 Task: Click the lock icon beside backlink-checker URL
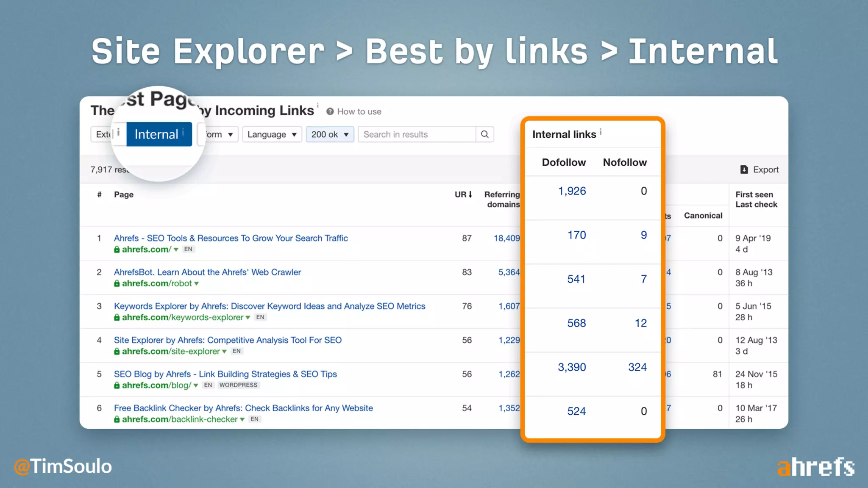click(x=117, y=419)
